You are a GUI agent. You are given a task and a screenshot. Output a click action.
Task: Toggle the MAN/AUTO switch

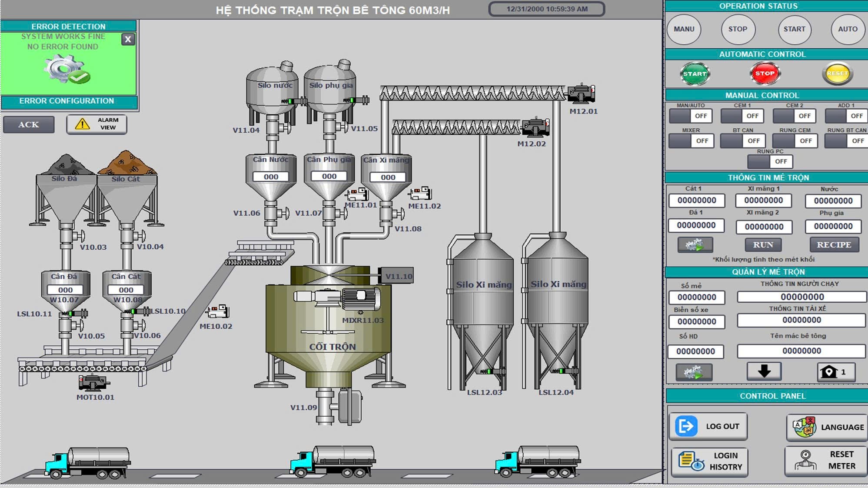coord(691,116)
